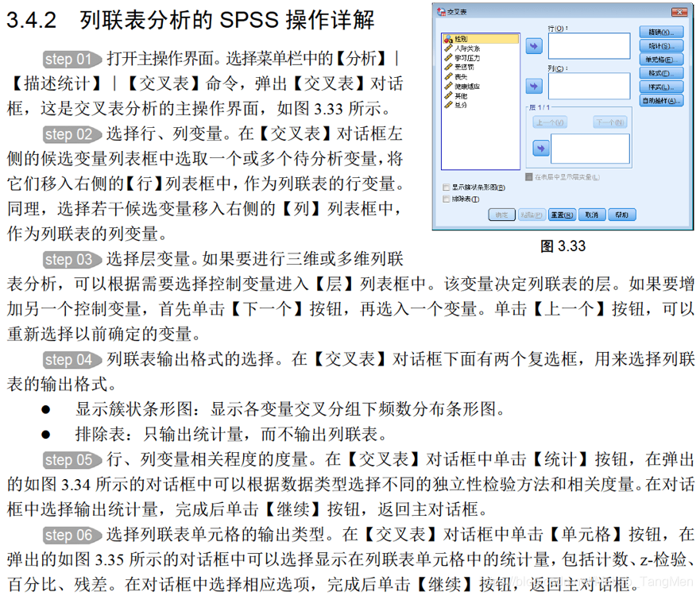
Task: Click inside the 列(C) variable list box
Action: 590,86
